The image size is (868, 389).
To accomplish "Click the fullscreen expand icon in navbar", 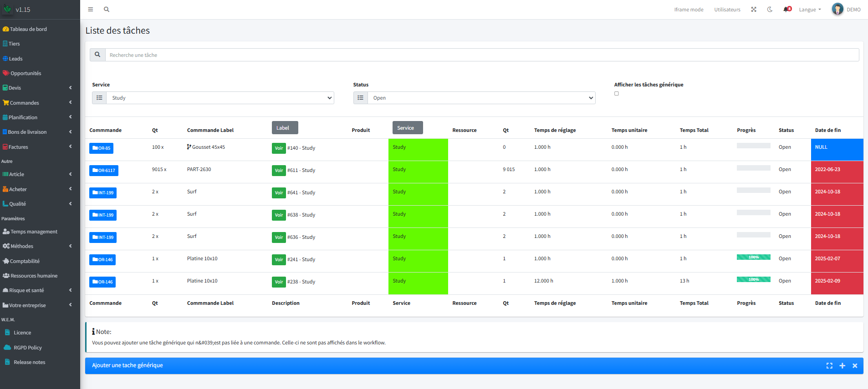I will click(754, 10).
